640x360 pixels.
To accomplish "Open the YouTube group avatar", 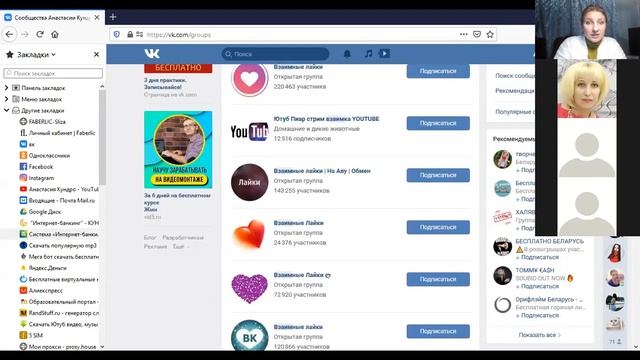I will tap(249, 131).
